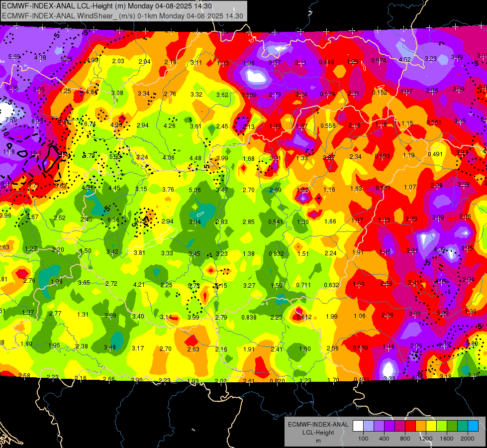Image resolution: width=487 pixels, height=448 pixels.
Task: Pick the lime green legend swatch
Action: (442, 426)
